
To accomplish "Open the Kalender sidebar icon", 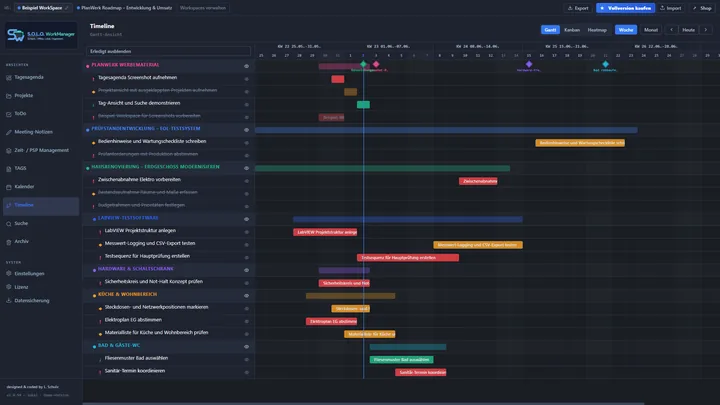I will pyautogui.click(x=9, y=187).
